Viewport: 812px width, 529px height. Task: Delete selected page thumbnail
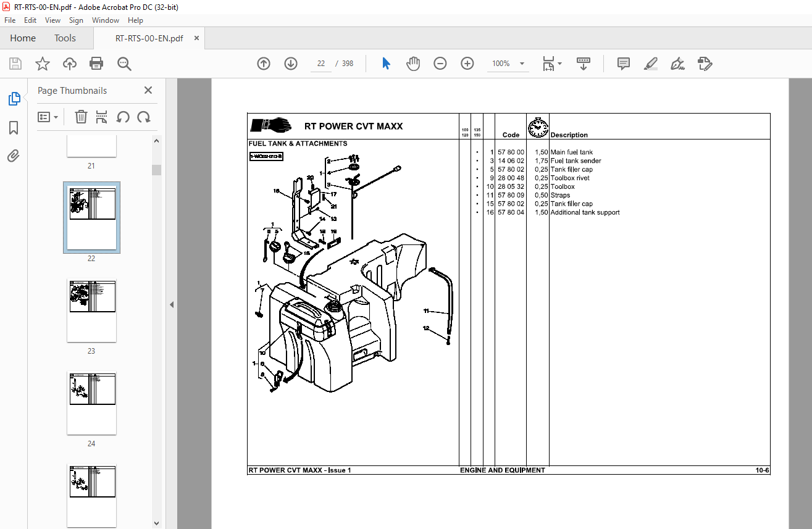(81, 117)
